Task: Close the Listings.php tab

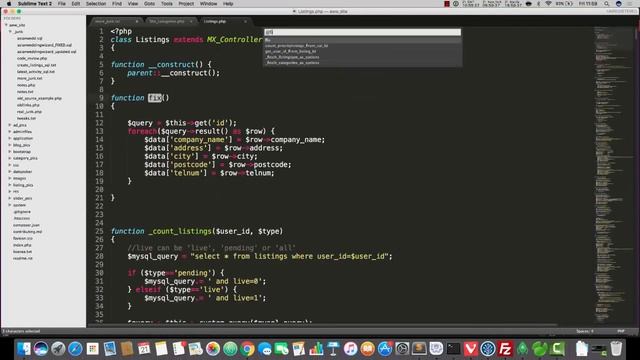Action: (x=245, y=21)
